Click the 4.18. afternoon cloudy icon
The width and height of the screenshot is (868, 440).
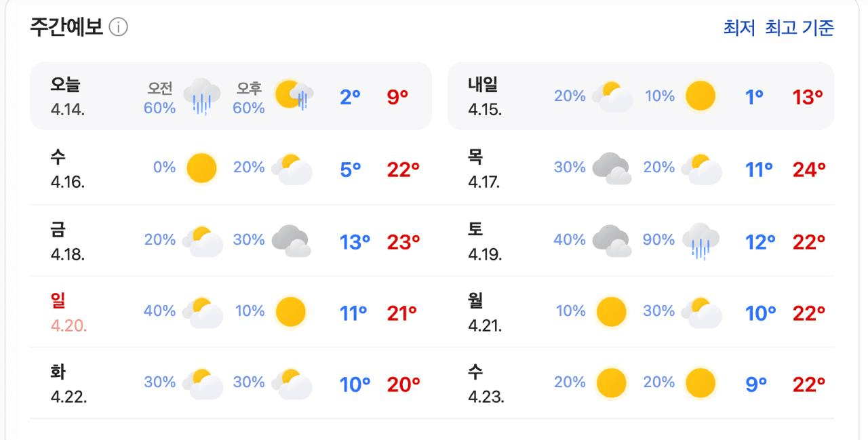[x=292, y=241]
